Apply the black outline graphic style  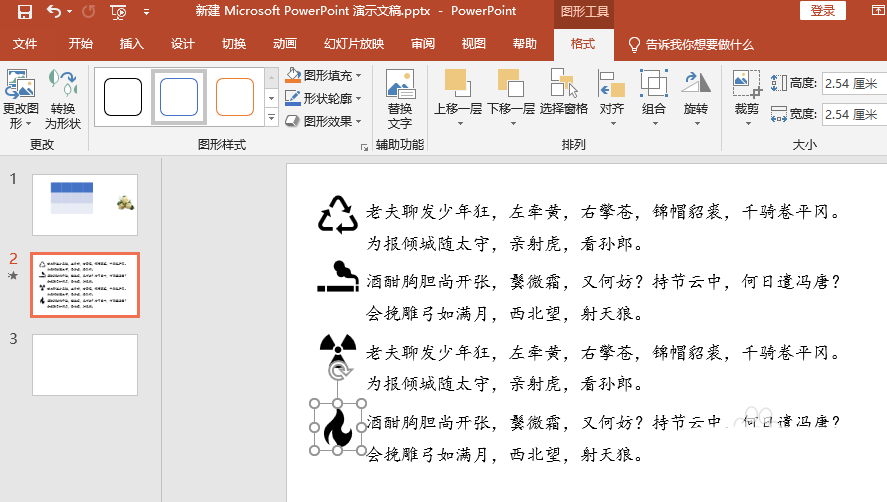pos(123,97)
